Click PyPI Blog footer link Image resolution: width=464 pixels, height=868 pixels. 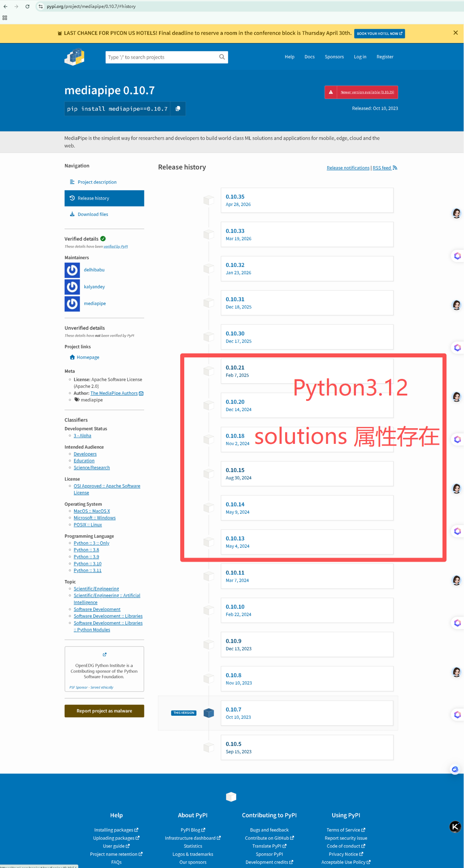coord(193,830)
